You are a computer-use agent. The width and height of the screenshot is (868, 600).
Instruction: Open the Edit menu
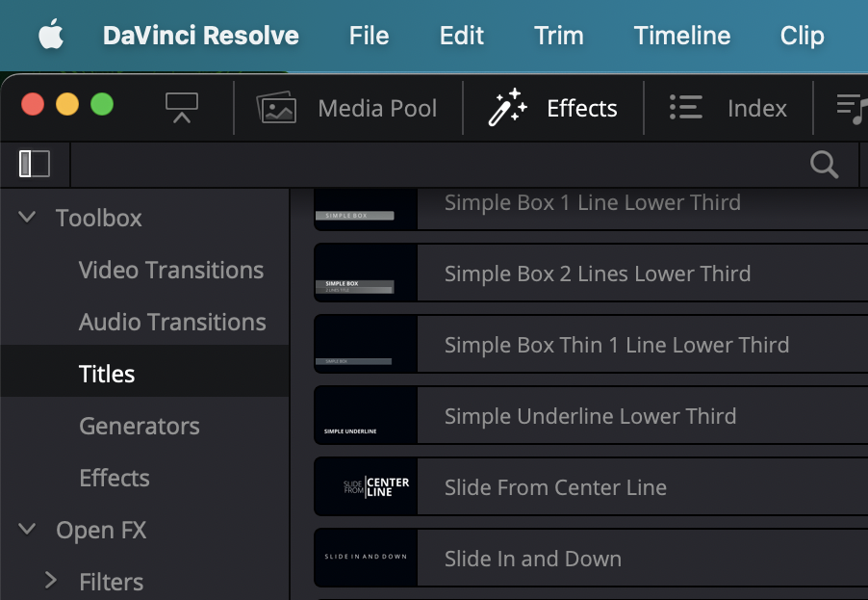click(462, 36)
